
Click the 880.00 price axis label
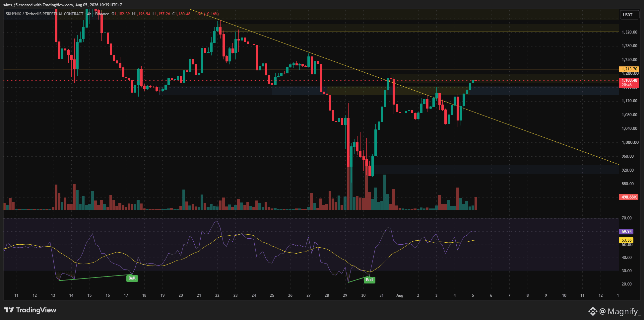628,184
